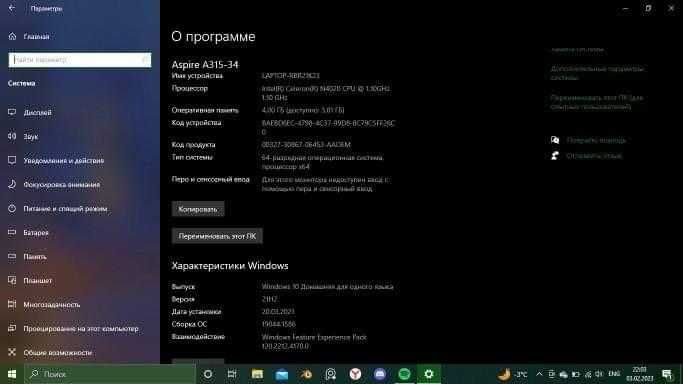Screen dimensions: 683x384
Task: Open Память settings
Action: coord(27,256)
